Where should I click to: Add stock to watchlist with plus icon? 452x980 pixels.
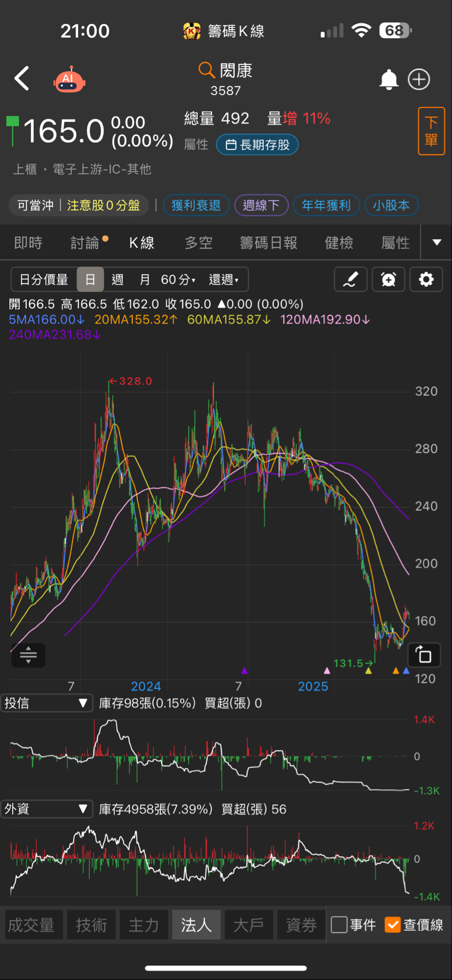click(419, 79)
